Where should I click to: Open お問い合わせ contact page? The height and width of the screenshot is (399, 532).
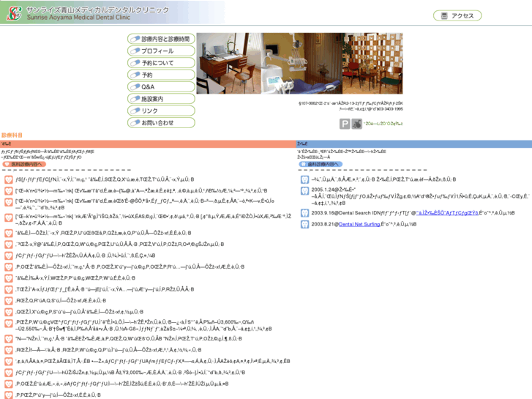click(x=161, y=122)
